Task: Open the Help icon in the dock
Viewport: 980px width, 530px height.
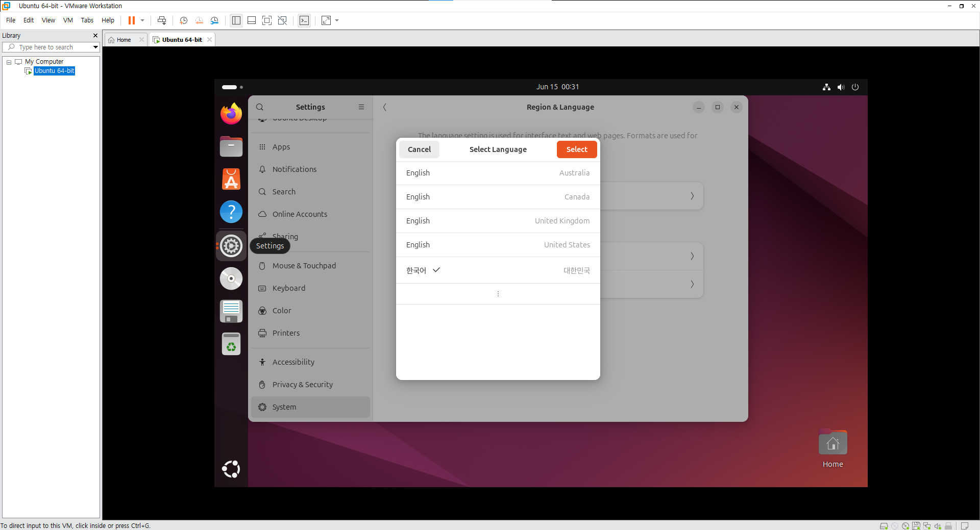Action: [x=231, y=212]
